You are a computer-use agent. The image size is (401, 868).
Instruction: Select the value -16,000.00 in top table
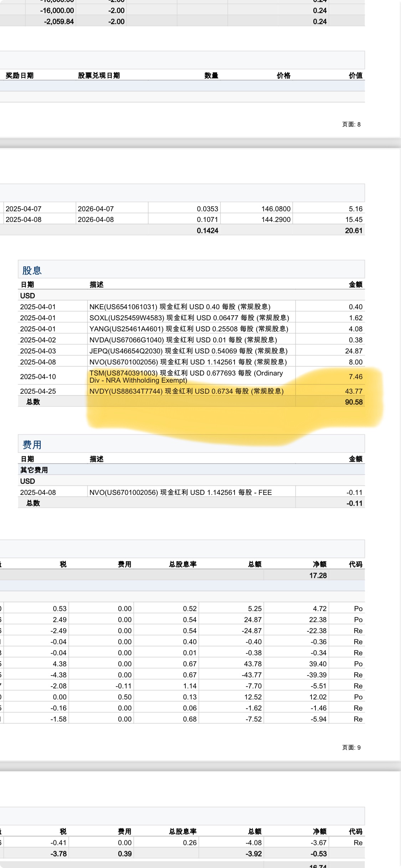click(57, 11)
